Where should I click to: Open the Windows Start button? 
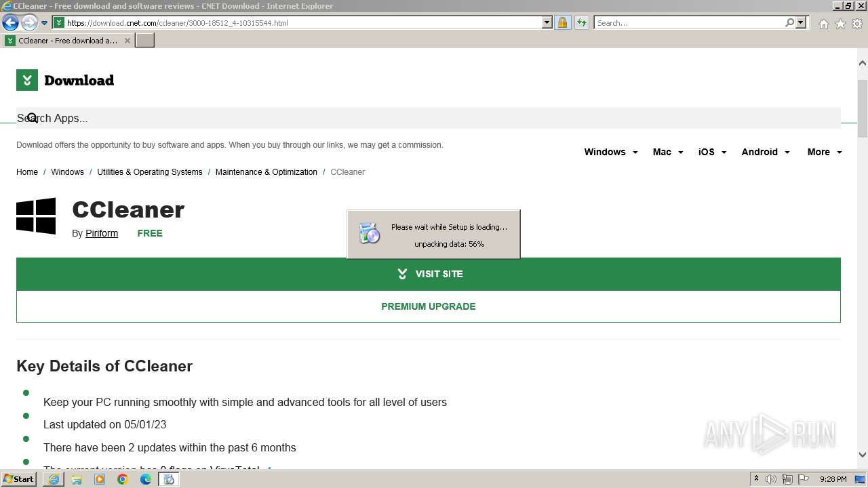(x=18, y=479)
